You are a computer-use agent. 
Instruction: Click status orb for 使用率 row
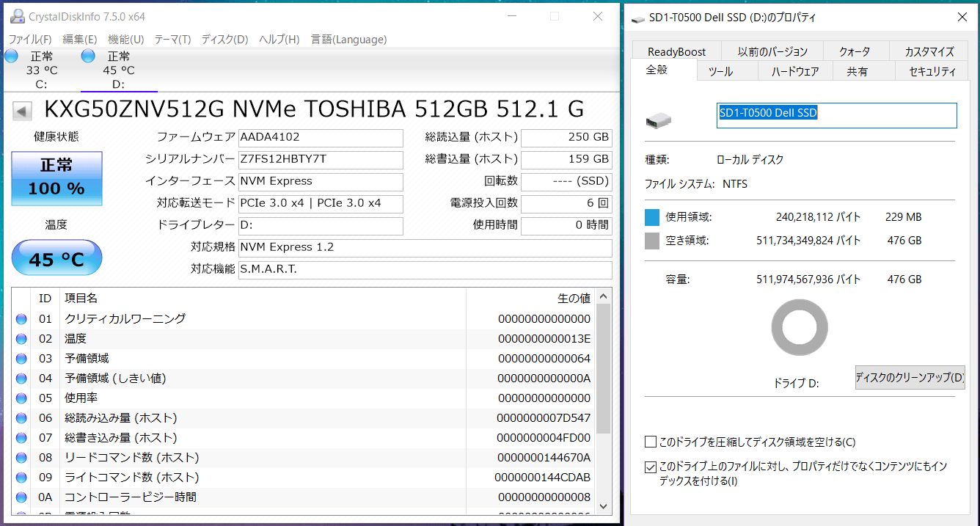(21, 398)
